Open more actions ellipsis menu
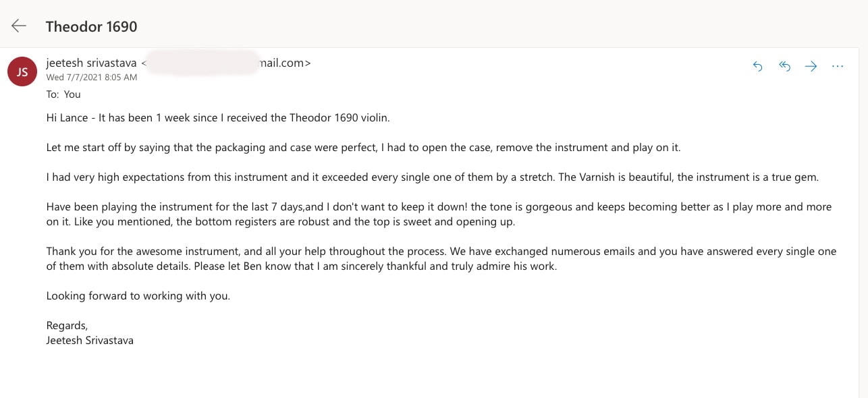Image resolution: width=868 pixels, height=398 pixels. coord(838,66)
